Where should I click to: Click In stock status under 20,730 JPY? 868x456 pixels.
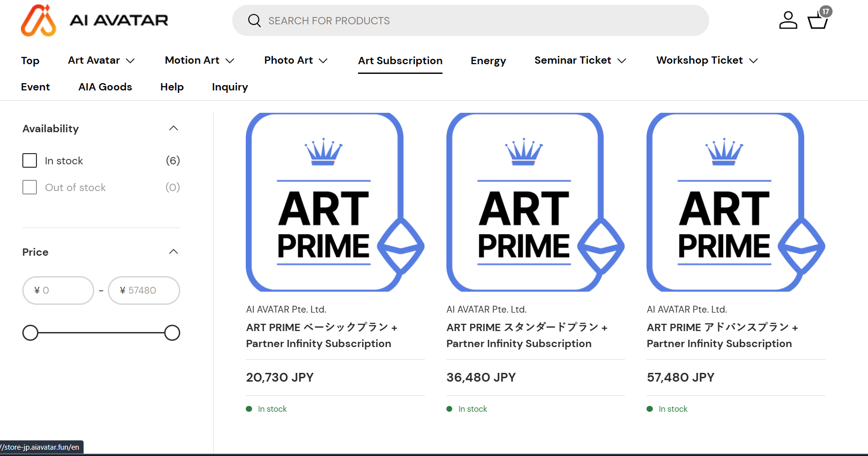tap(267, 409)
